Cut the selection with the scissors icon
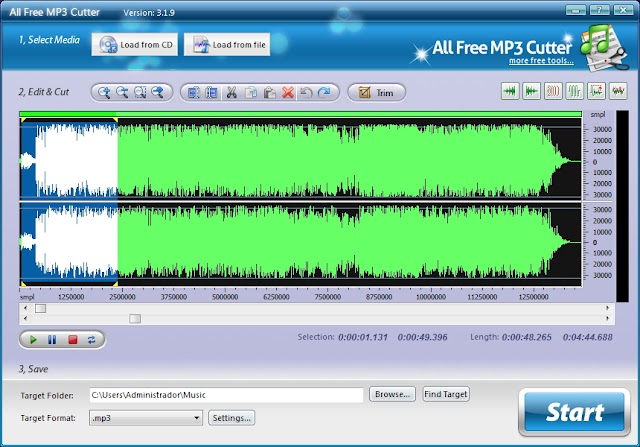 [231, 93]
